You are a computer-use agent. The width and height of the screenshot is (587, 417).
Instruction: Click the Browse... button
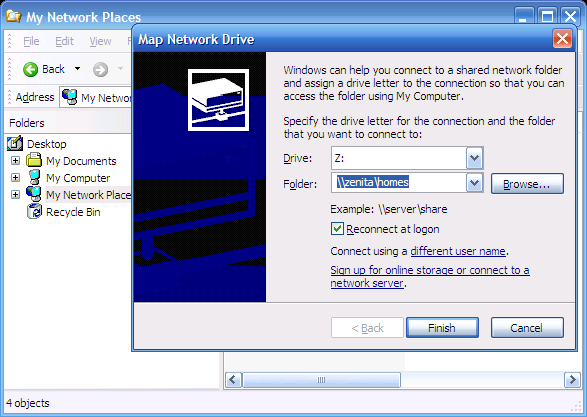coord(527,183)
